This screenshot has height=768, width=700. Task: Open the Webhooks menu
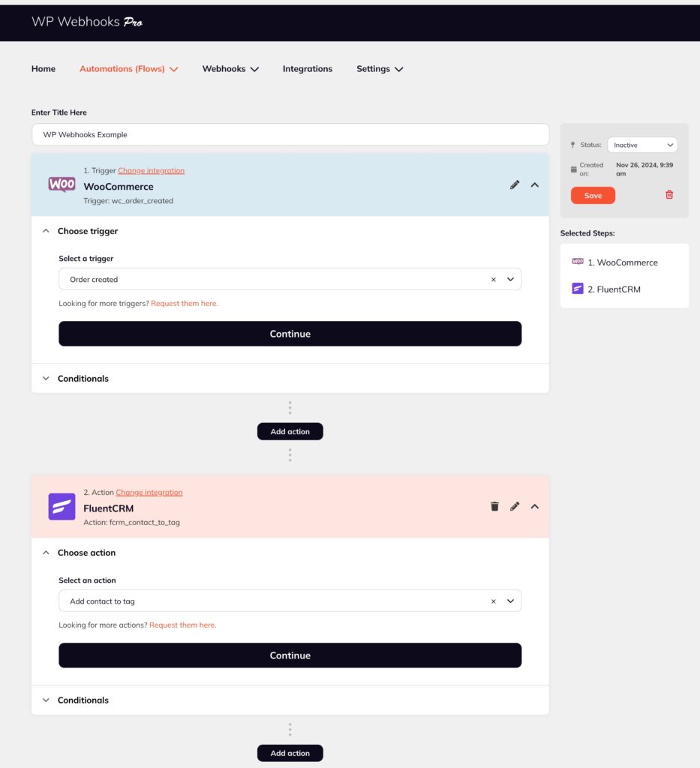pos(230,68)
